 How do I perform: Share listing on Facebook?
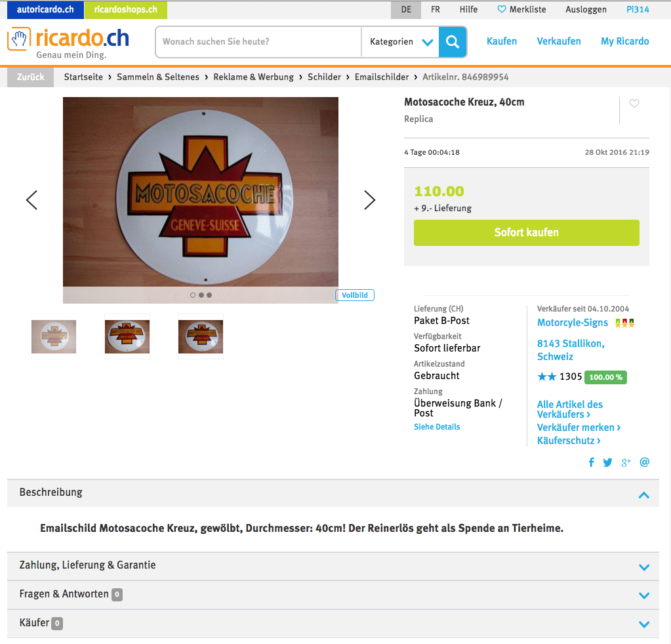592,462
